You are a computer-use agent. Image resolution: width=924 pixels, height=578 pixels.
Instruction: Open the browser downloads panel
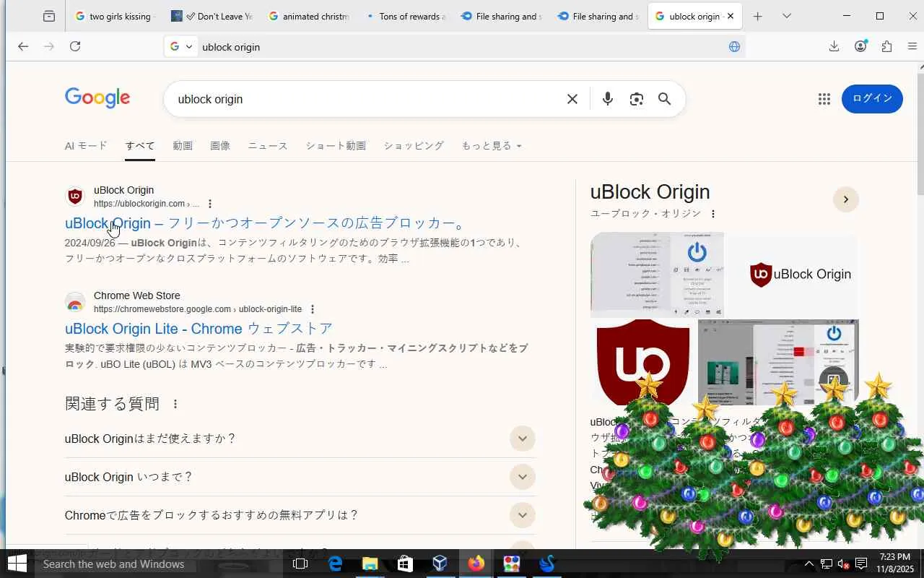pyautogui.click(x=834, y=47)
